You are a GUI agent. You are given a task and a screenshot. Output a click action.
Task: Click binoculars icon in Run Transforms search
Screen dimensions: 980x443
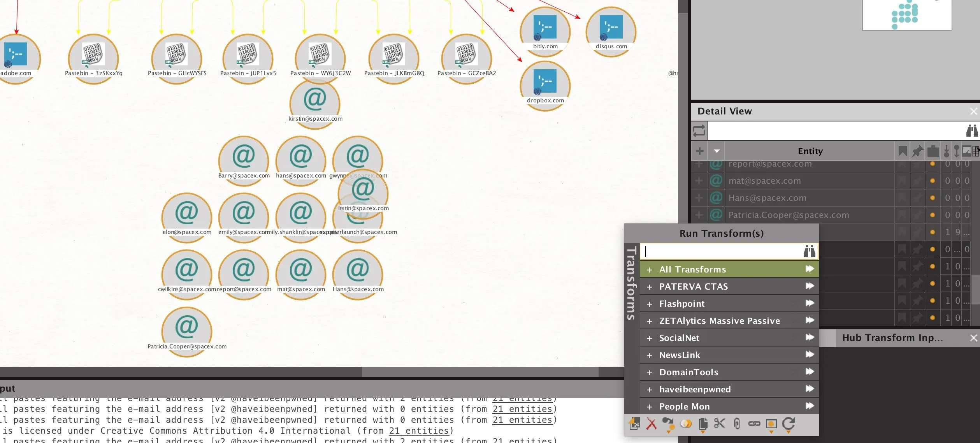click(810, 251)
